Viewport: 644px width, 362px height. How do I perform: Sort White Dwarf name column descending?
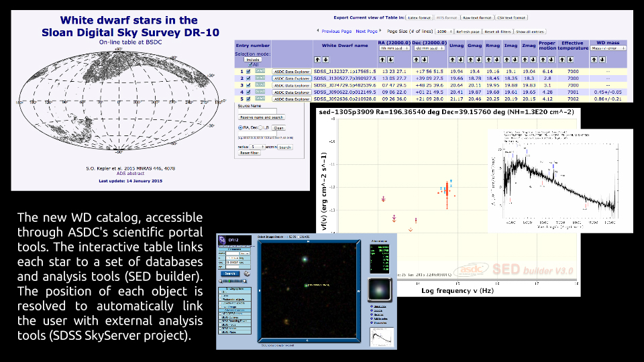pyautogui.click(x=326, y=60)
